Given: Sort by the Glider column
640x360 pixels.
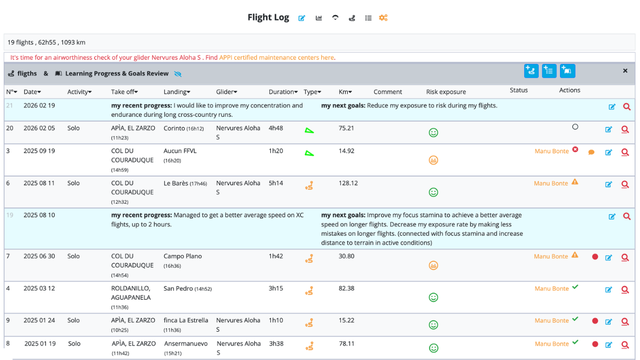Looking at the screenshot, I should [227, 92].
